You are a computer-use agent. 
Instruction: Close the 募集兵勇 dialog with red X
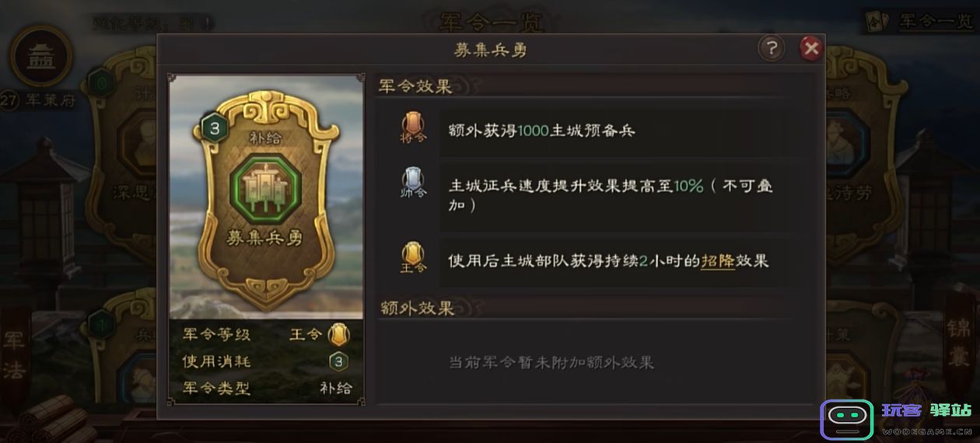(811, 50)
